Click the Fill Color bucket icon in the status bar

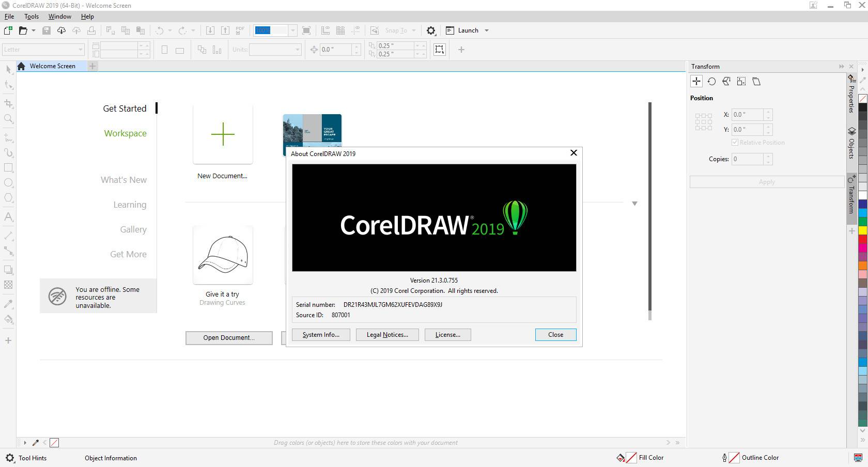tap(621, 458)
